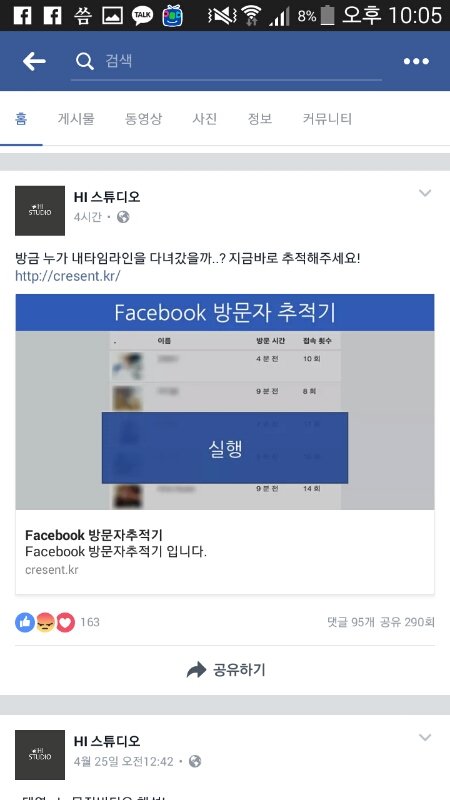Open the 커뮤니티 tab
The height and width of the screenshot is (800, 450).
(327, 119)
